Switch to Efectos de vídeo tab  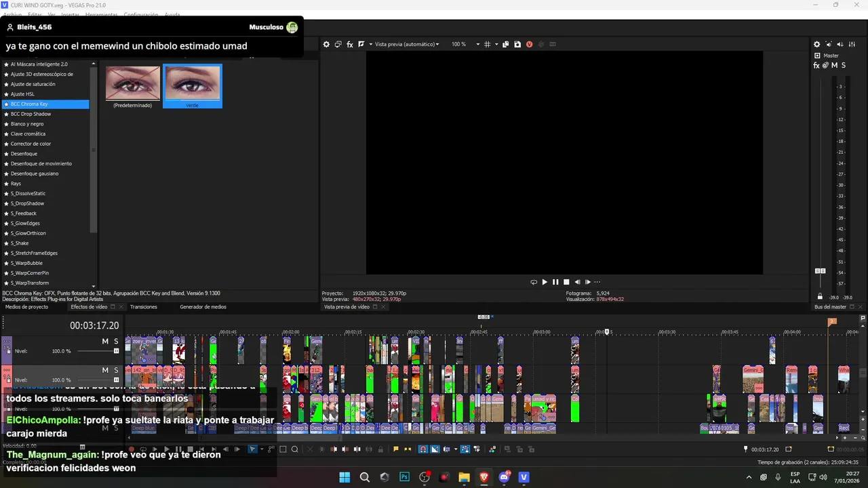tap(89, 307)
